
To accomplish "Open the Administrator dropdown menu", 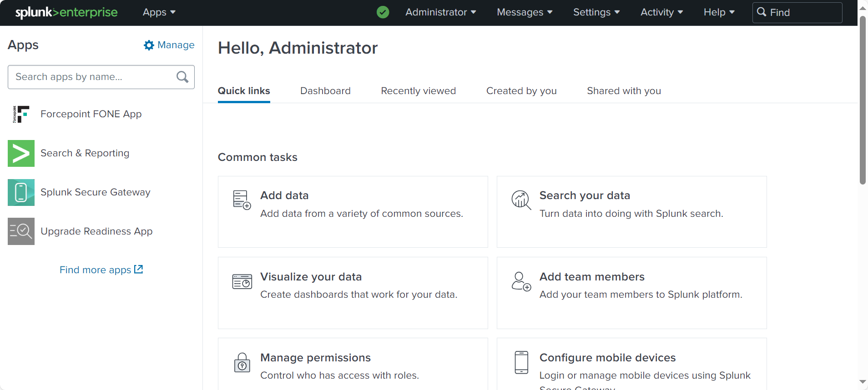I will coord(441,12).
